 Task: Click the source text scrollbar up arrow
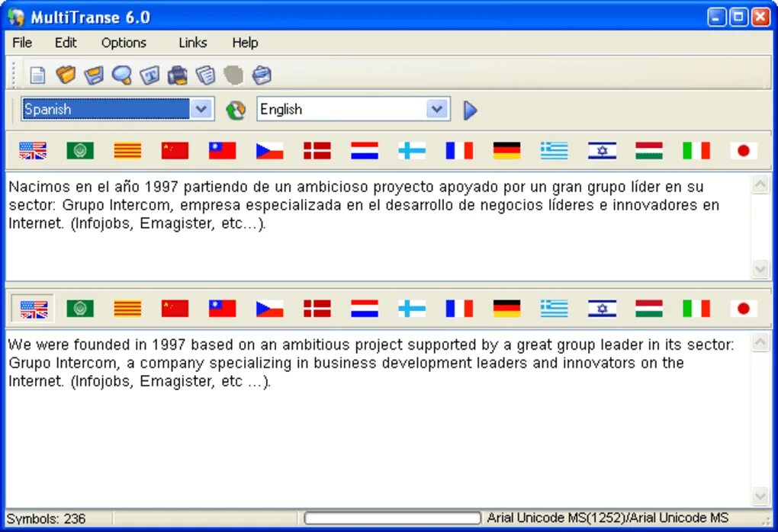(x=760, y=184)
